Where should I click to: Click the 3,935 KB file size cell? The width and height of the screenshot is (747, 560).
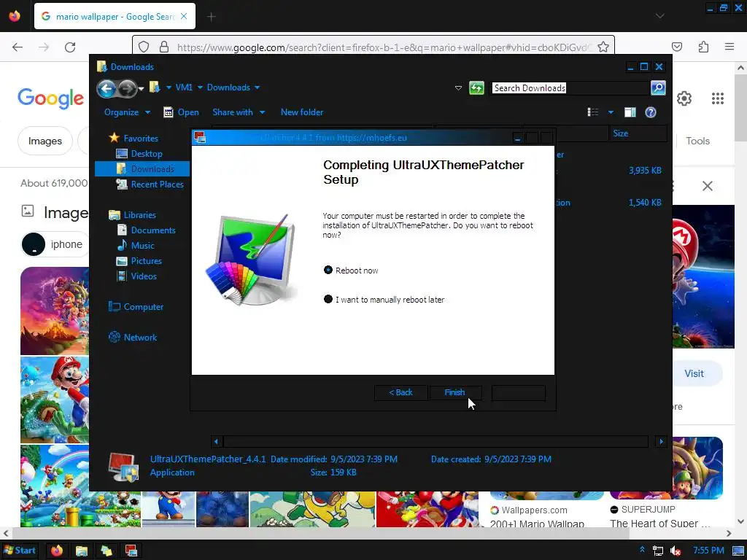coord(645,171)
